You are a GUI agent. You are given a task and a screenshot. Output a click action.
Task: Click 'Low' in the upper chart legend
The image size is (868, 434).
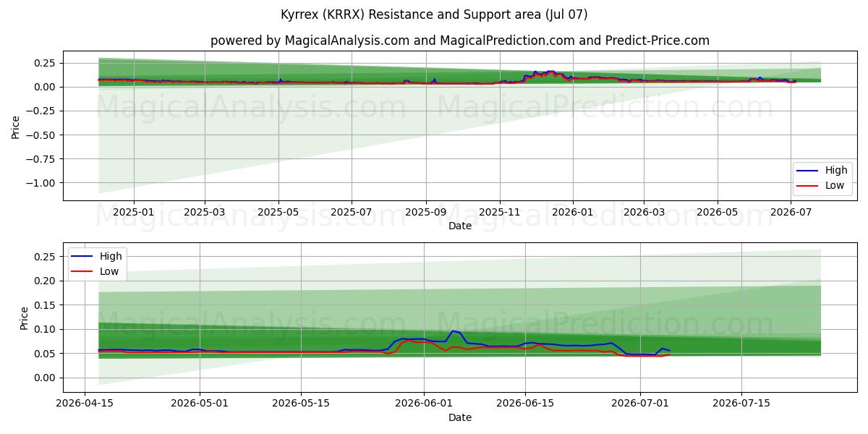point(835,186)
